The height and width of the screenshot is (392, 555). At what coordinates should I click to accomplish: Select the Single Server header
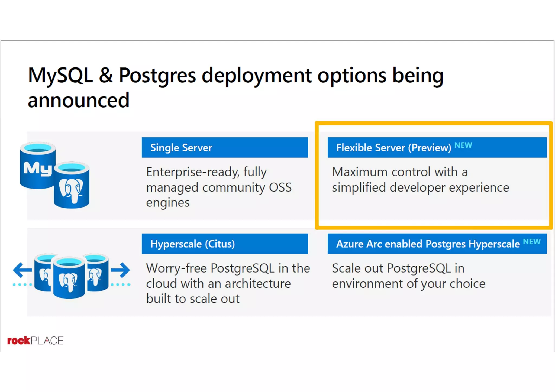click(225, 147)
